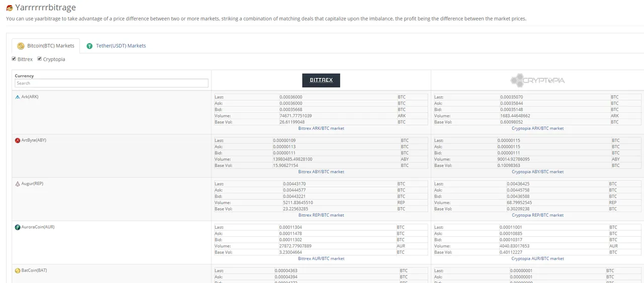Viewport: 644px width, 283px height.
Task: Uncheck the Cryptopia exchange checkbox
Action: [40, 59]
